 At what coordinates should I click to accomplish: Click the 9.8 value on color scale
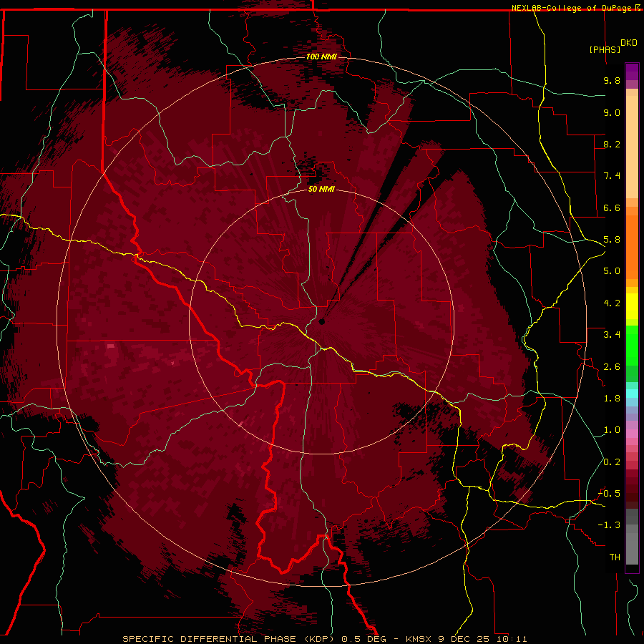612,80
